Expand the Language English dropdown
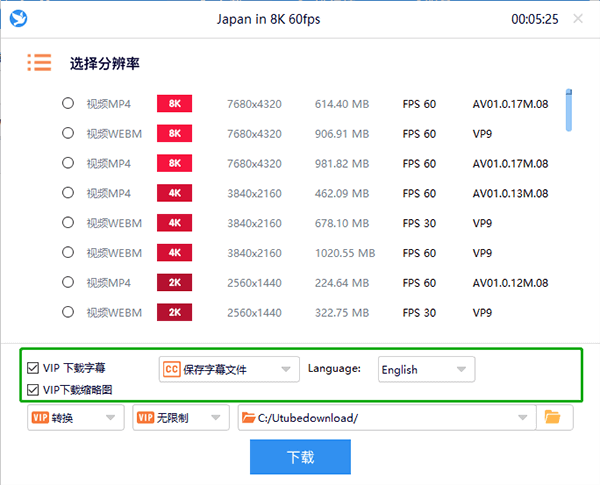 pyautogui.click(x=425, y=369)
